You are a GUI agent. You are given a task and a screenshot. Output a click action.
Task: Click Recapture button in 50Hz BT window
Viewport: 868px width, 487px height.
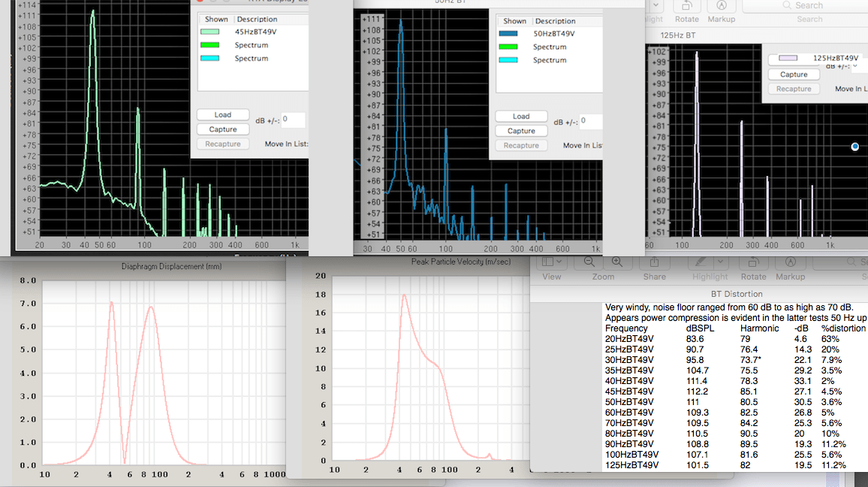tap(521, 145)
